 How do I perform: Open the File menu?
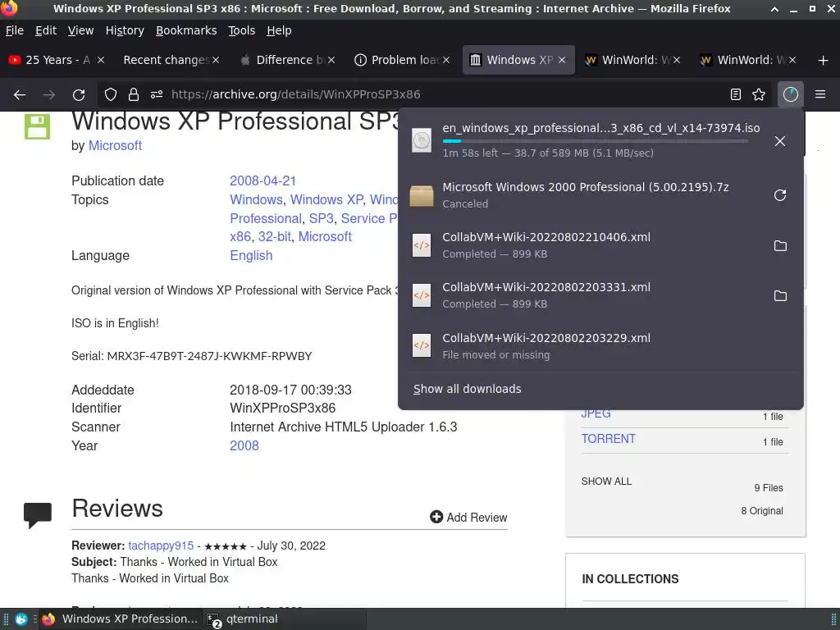15,30
